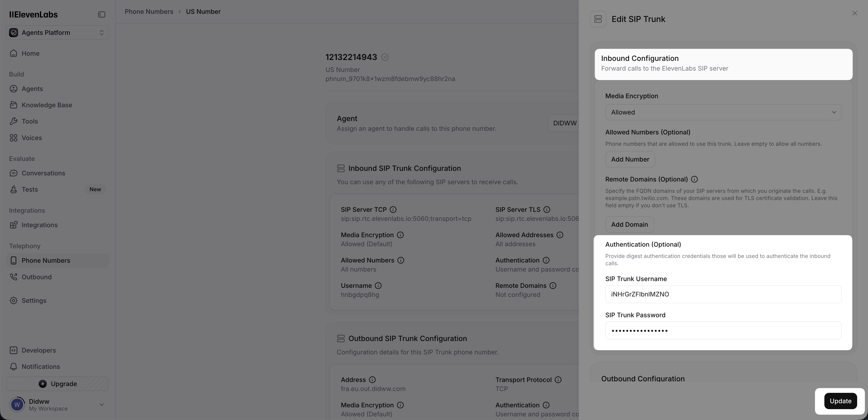868x420 pixels.
Task: Click the Username info icon
Action: (x=378, y=286)
